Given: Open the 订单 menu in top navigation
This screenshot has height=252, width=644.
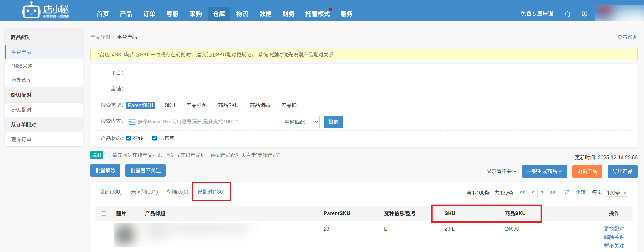Looking at the screenshot, I should point(149,14).
